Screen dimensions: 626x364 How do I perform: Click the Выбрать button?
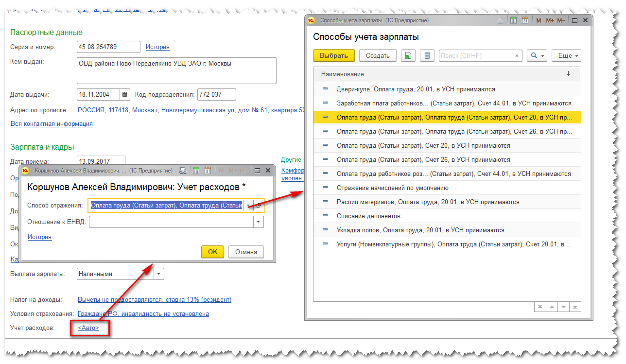tap(334, 55)
